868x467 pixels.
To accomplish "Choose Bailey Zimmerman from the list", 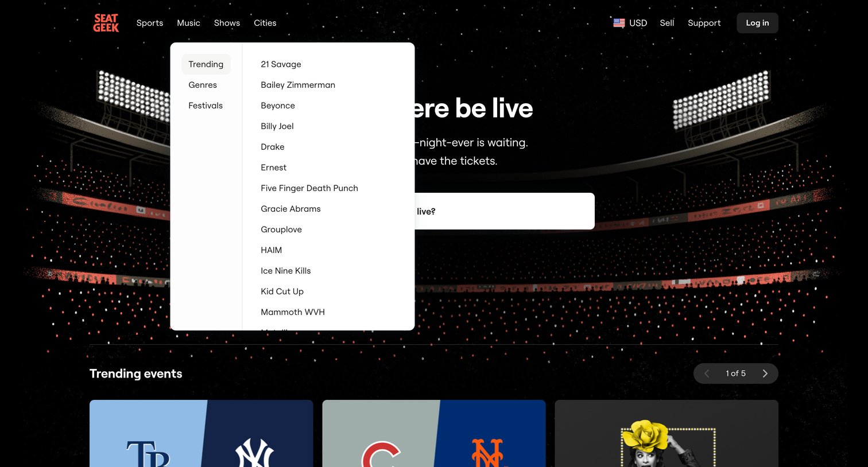I will 298,85.
